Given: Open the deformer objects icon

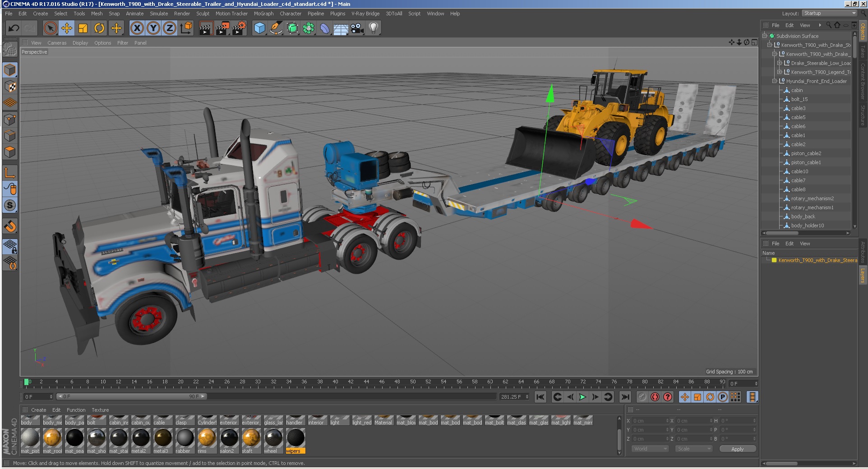Looking at the screenshot, I should tap(325, 28).
